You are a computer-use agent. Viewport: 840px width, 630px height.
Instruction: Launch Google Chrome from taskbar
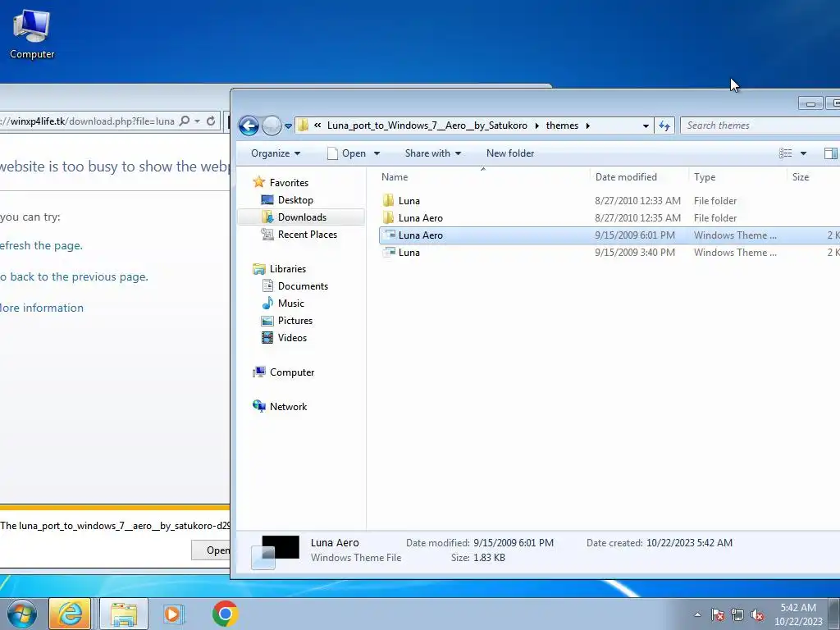coord(225,614)
